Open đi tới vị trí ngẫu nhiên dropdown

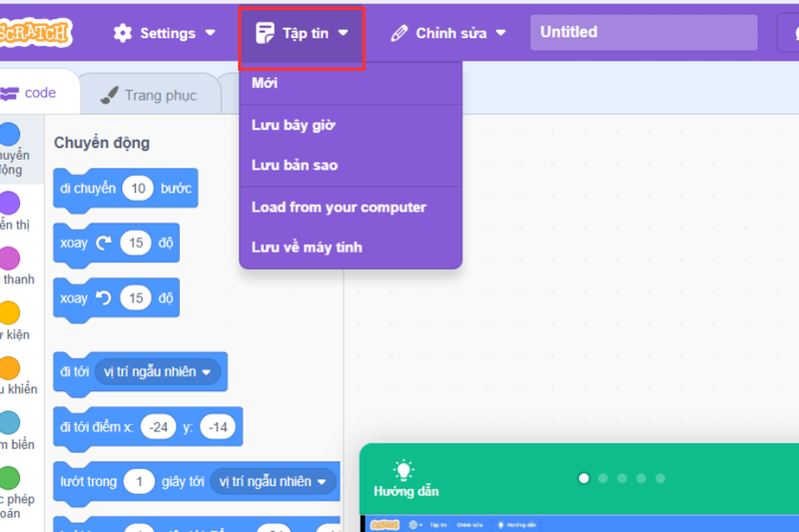pos(158,371)
